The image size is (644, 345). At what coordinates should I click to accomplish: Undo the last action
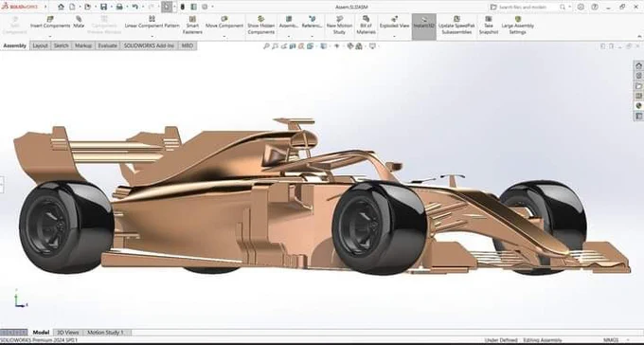coord(134,7)
